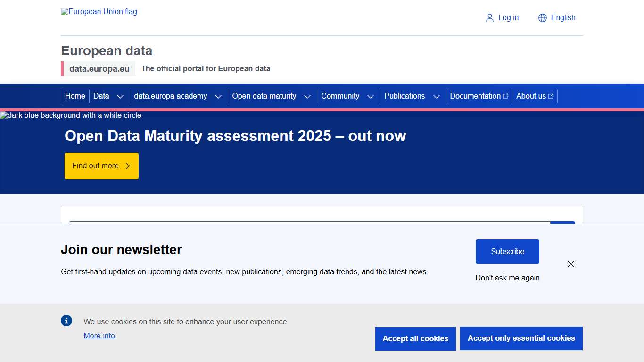Expand the Open data maturity dropdown
The image size is (644, 362).
(x=307, y=96)
